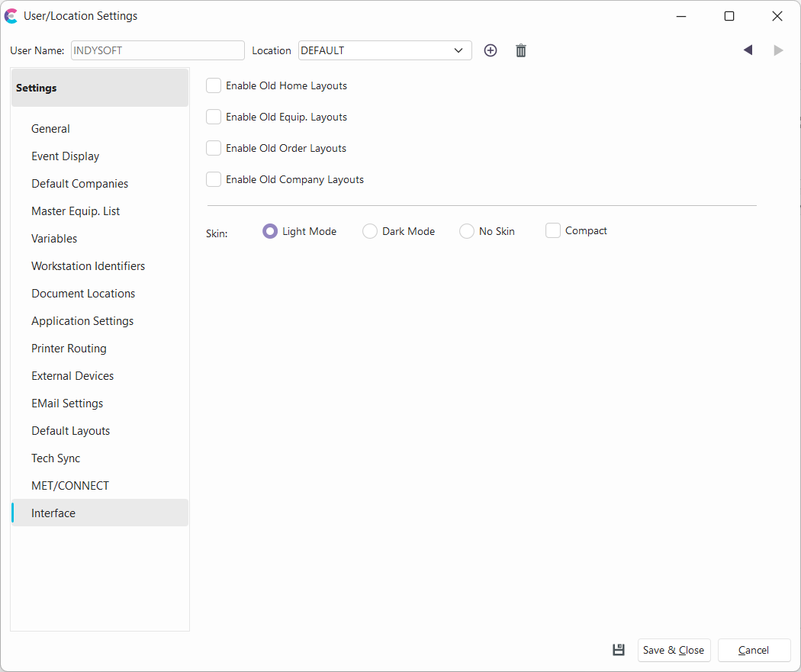801x672 pixels.
Task: Go to MET/CONNECT settings
Action: click(x=70, y=486)
